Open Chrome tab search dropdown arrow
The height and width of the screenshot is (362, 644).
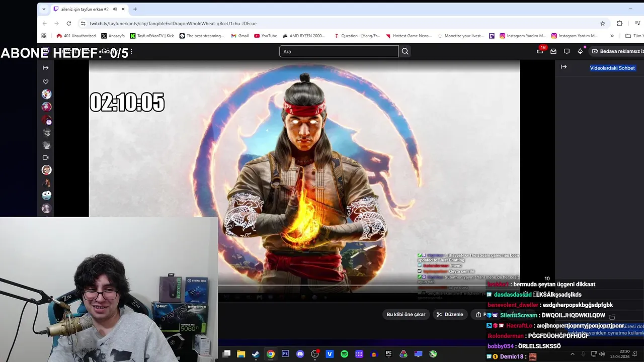pos(44,9)
